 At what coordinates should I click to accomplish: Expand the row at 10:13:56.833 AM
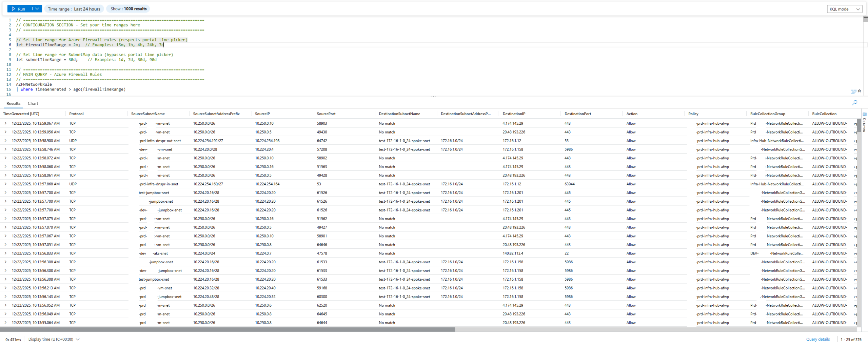(5, 253)
